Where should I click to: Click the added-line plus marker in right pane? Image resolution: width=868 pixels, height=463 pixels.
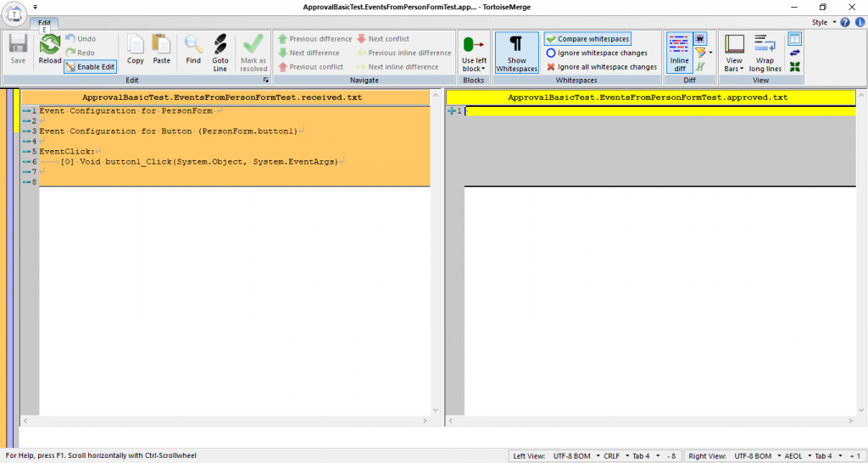click(x=451, y=111)
